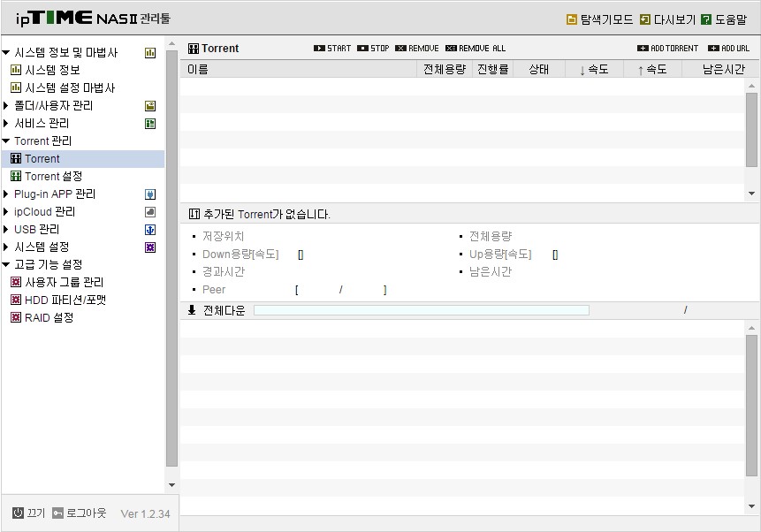761x532 pixels.
Task: Click the START play icon
Action: (x=319, y=49)
